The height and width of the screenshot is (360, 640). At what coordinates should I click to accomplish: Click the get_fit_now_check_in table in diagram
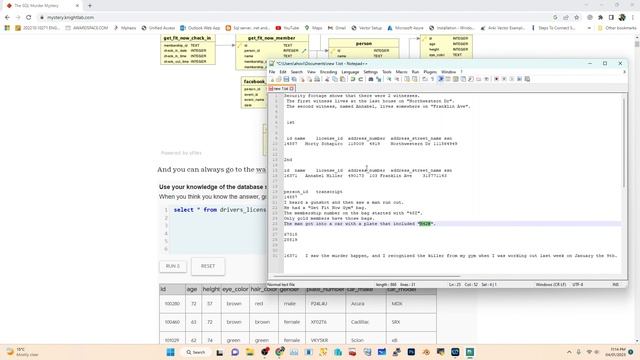click(188, 50)
